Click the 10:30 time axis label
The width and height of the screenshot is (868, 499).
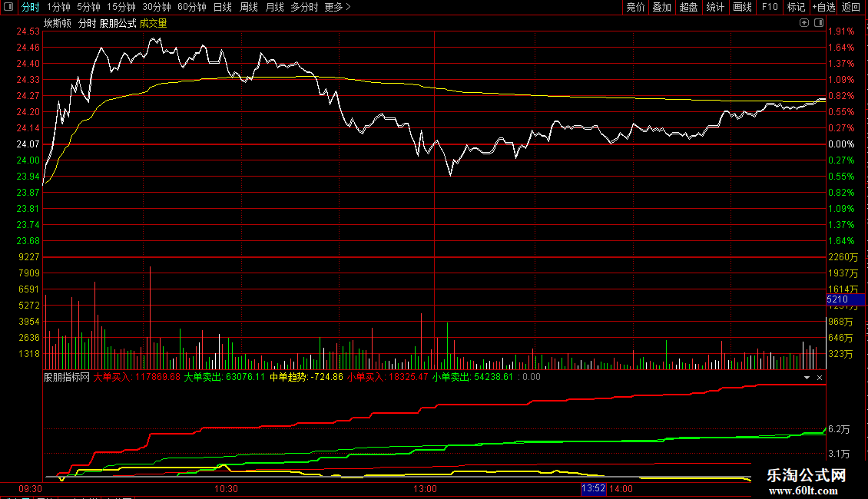[x=226, y=489]
